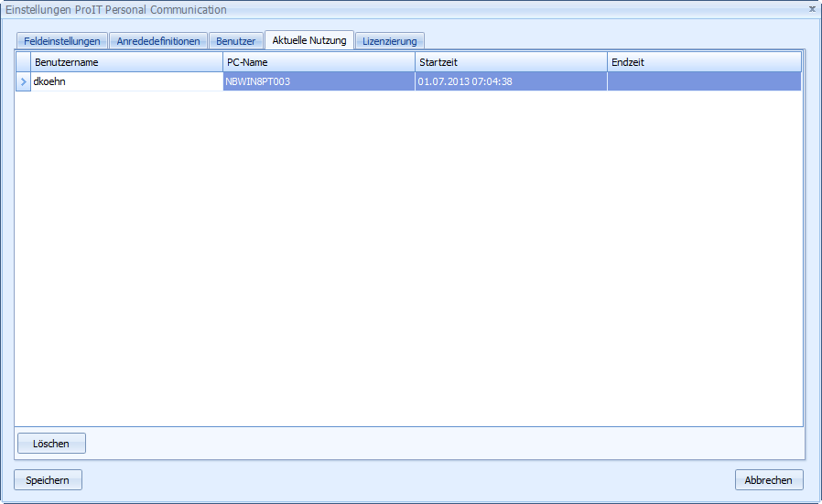Switch to the Feldeinstellungen tab
822x504 pixels.
click(x=62, y=41)
